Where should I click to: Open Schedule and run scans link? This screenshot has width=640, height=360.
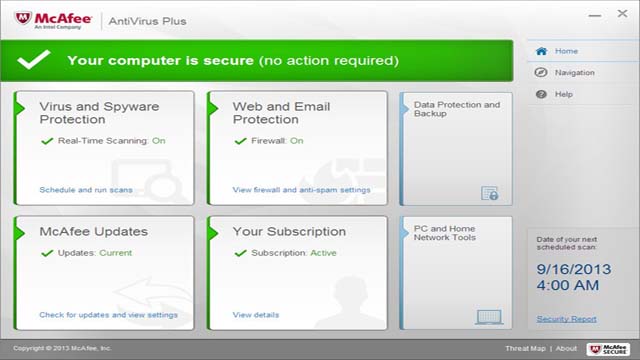pyautogui.click(x=86, y=190)
